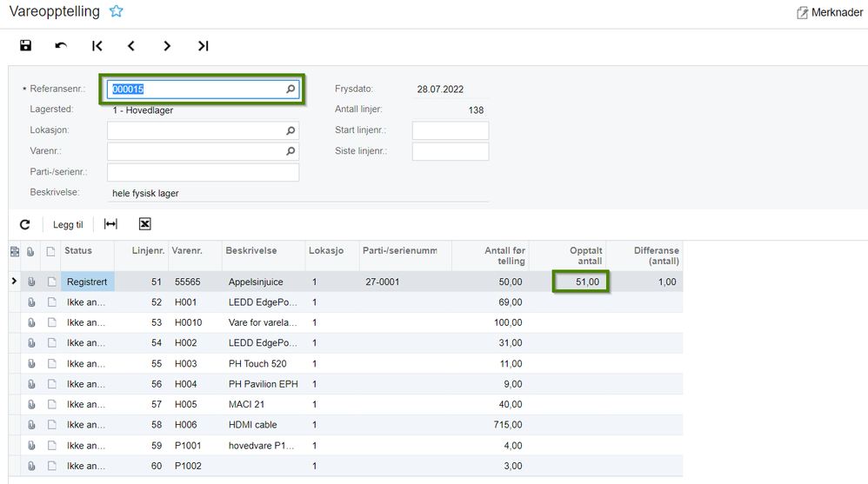868x484 pixels.
Task: Click the Legg til button
Action: click(68, 224)
